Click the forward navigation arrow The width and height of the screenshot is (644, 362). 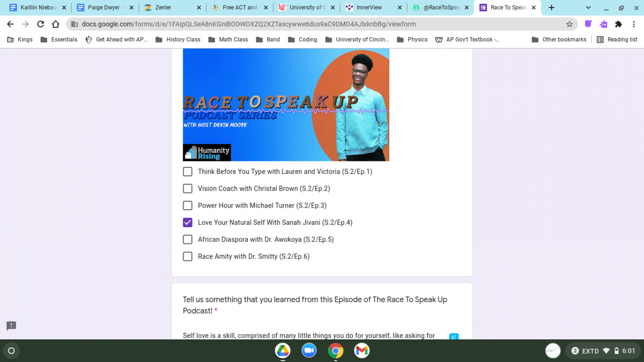26,24
